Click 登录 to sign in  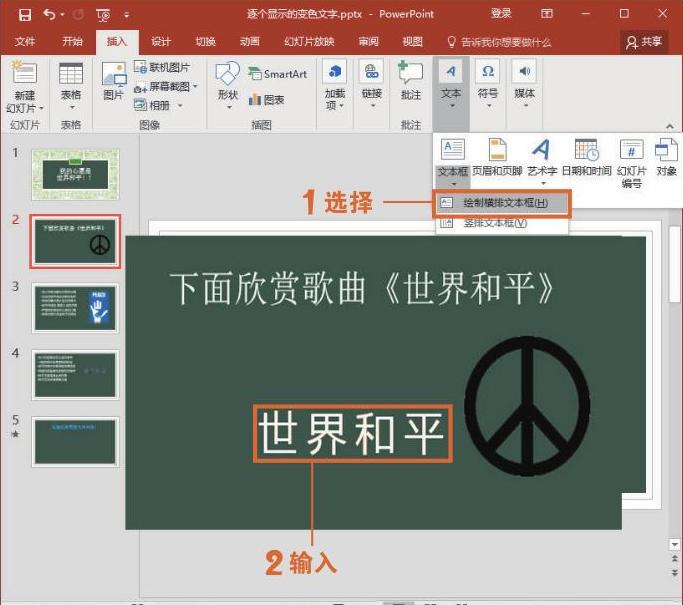click(x=501, y=14)
